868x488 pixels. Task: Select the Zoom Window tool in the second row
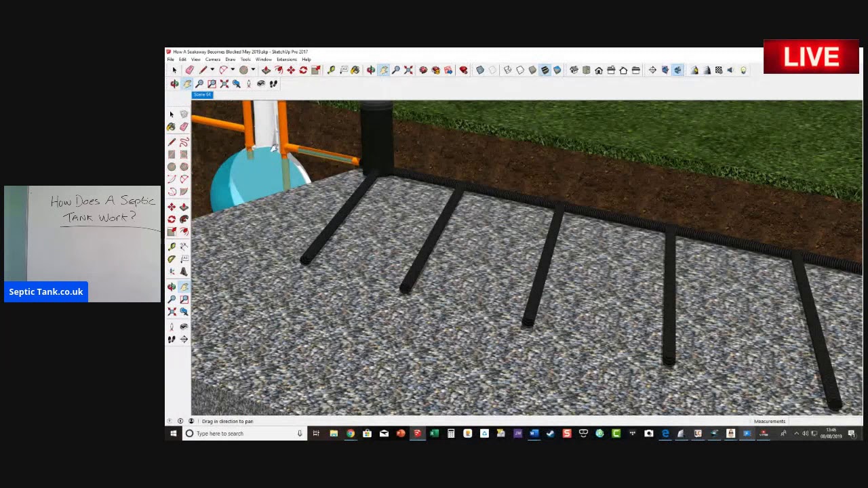click(x=212, y=83)
